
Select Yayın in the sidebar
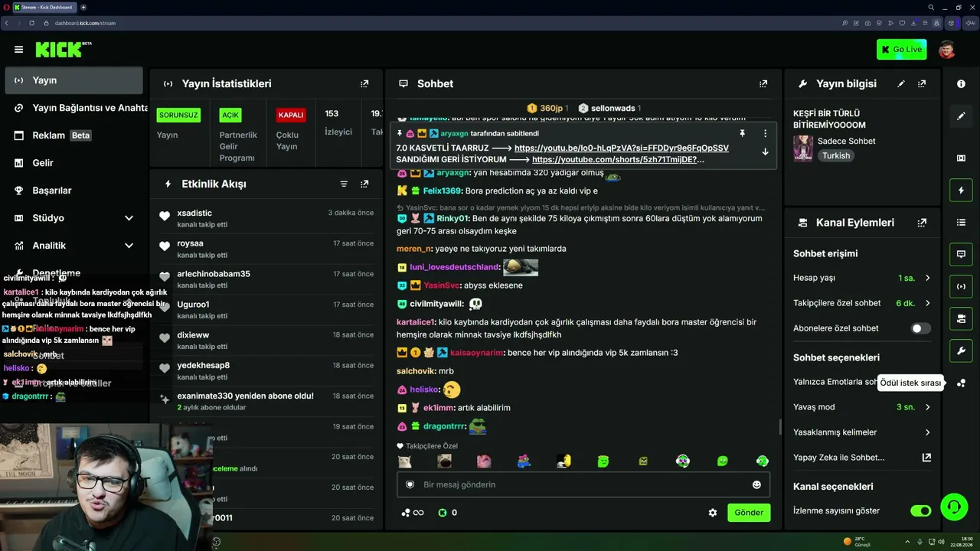pos(73,80)
